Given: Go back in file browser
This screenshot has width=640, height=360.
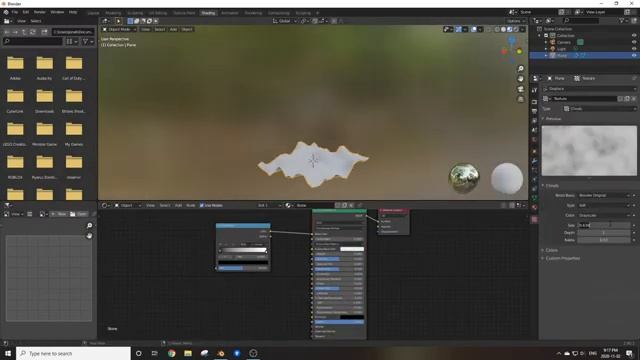Looking at the screenshot, I should click(x=7, y=32).
